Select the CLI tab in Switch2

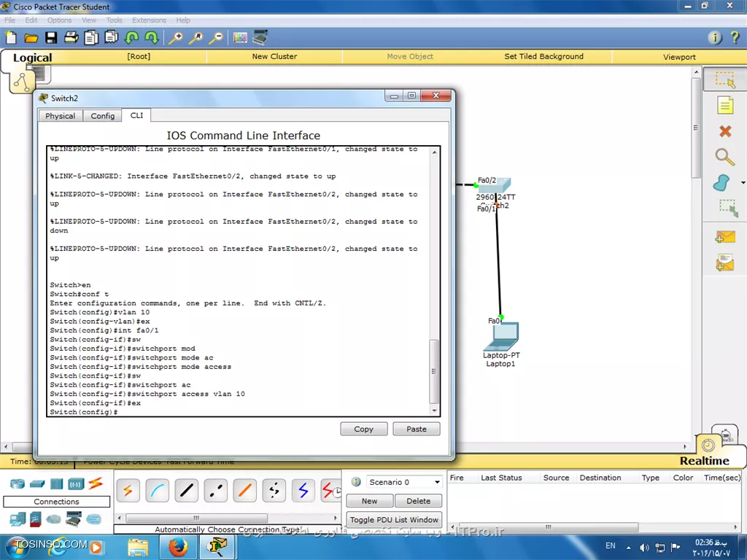click(136, 115)
